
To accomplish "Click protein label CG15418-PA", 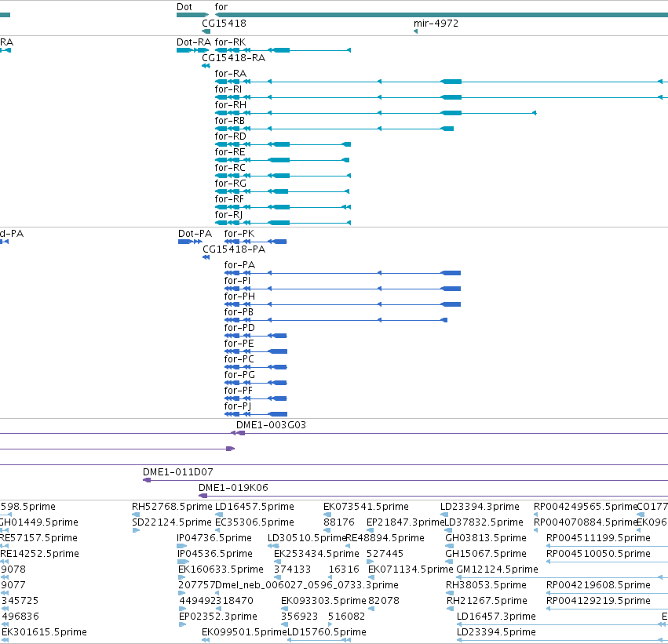I will coord(234,249).
